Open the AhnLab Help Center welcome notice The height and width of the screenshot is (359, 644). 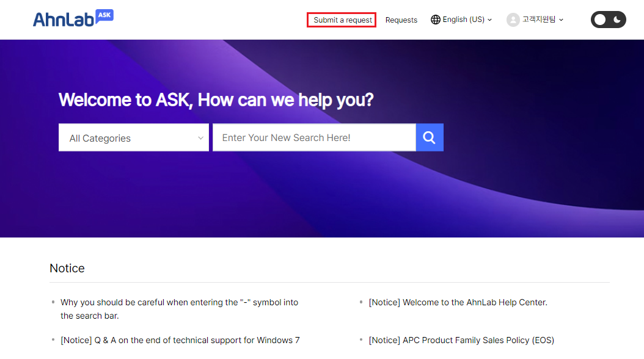click(x=458, y=302)
